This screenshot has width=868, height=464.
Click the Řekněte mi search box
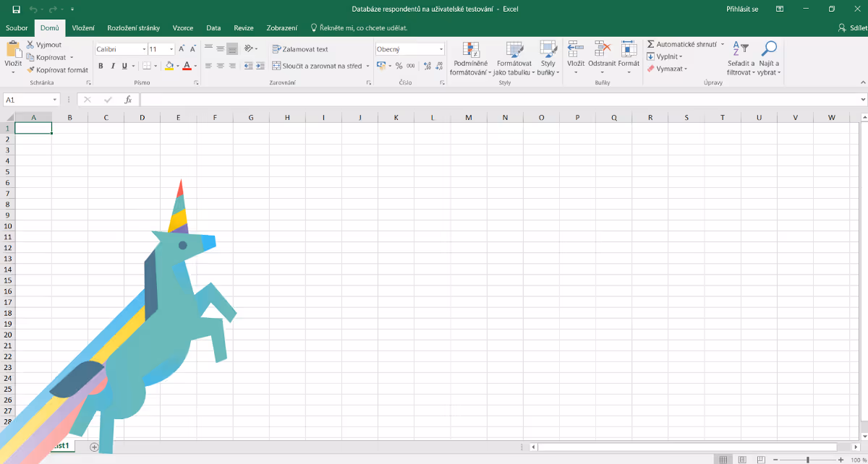coord(359,27)
